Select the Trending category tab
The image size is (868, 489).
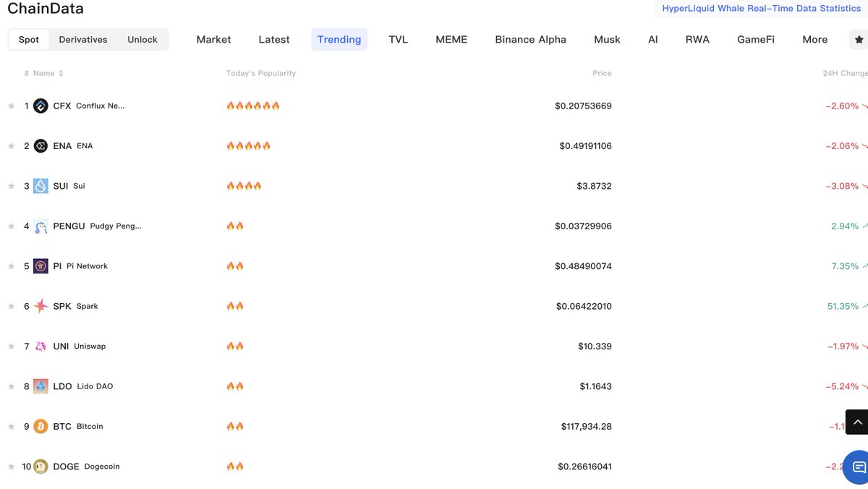[x=339, y=40]
